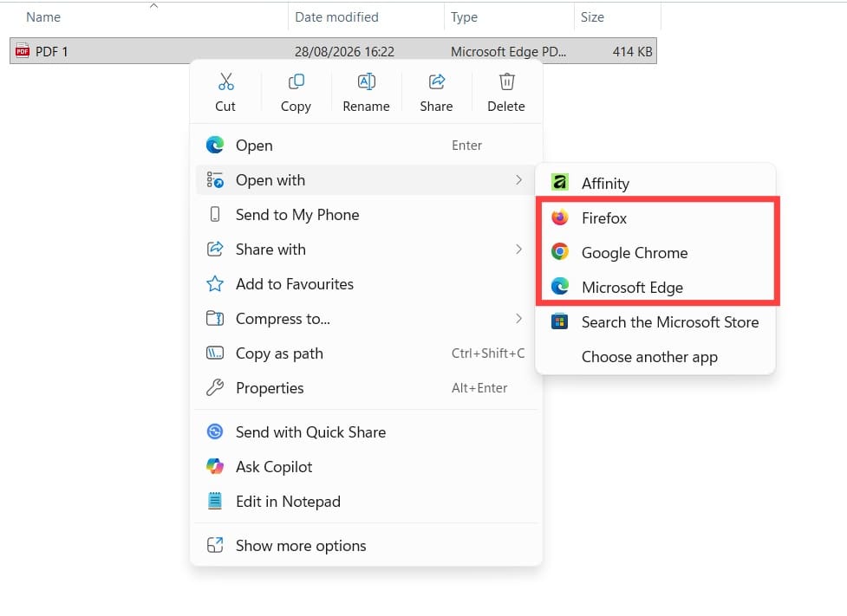
Task: Click the Copy as path icon
Action: pos(215,353)
